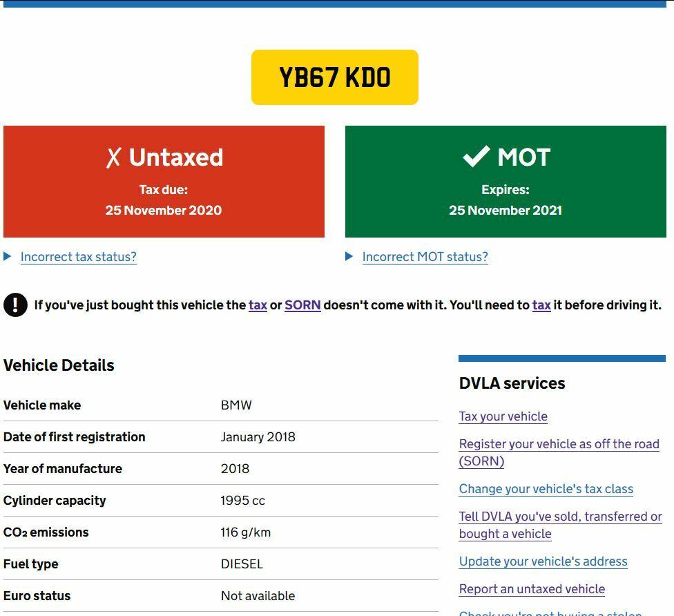Open 'Tax your vehicle' service link
674x616 pixels.
[503, 416]
